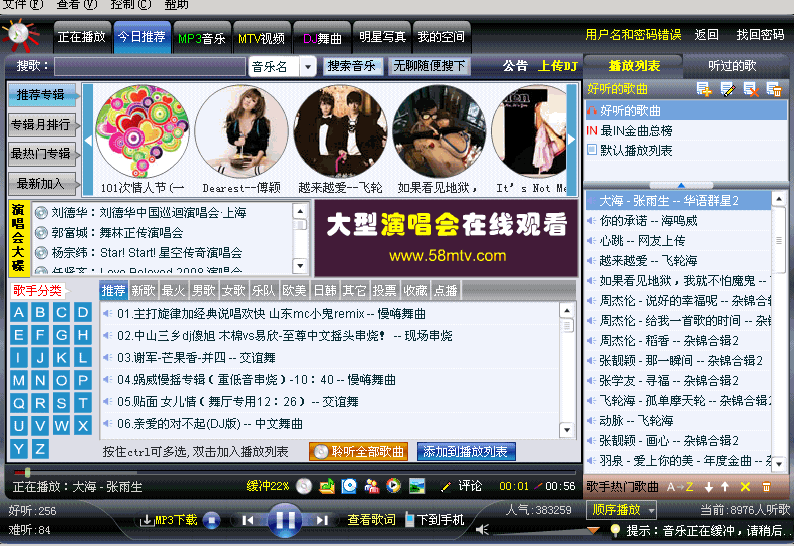The height and width of the screenshot is (546, 794).
Task: Open the 明星写真 tab
Action: click(x=382, y=37)
